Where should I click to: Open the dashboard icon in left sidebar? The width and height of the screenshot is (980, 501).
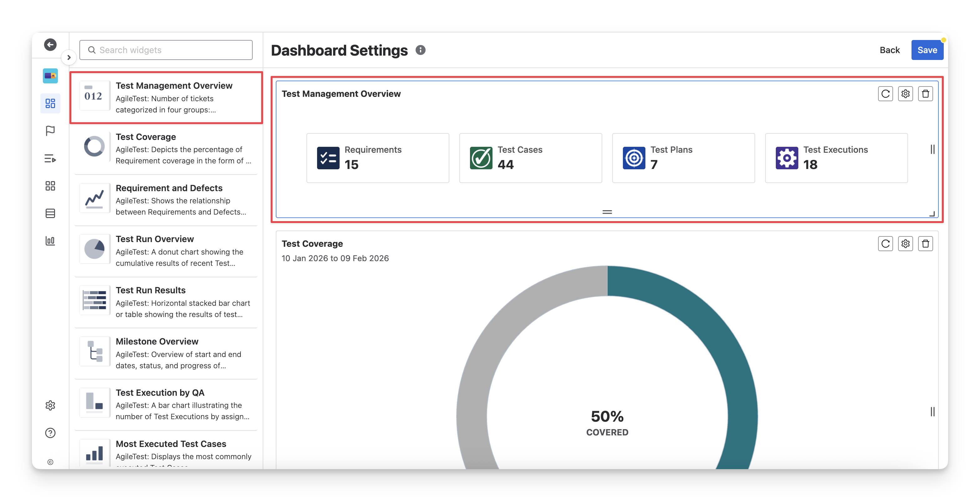click(50, 103)
